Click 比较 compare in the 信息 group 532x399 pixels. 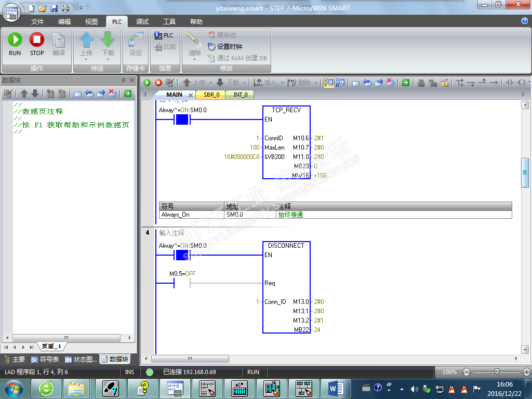coord(165,46)
